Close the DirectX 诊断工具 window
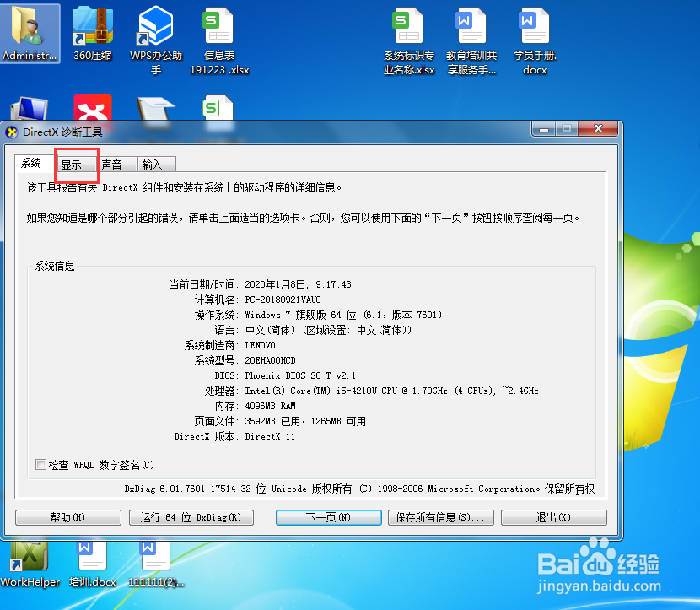This screenshot has width=700, height=610. pos(598,128)
